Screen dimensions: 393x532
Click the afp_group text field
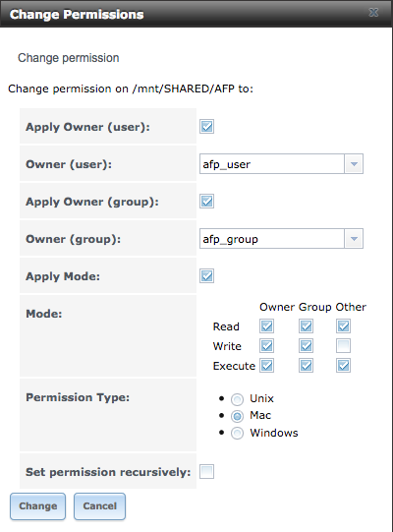(x=272, y=239)
